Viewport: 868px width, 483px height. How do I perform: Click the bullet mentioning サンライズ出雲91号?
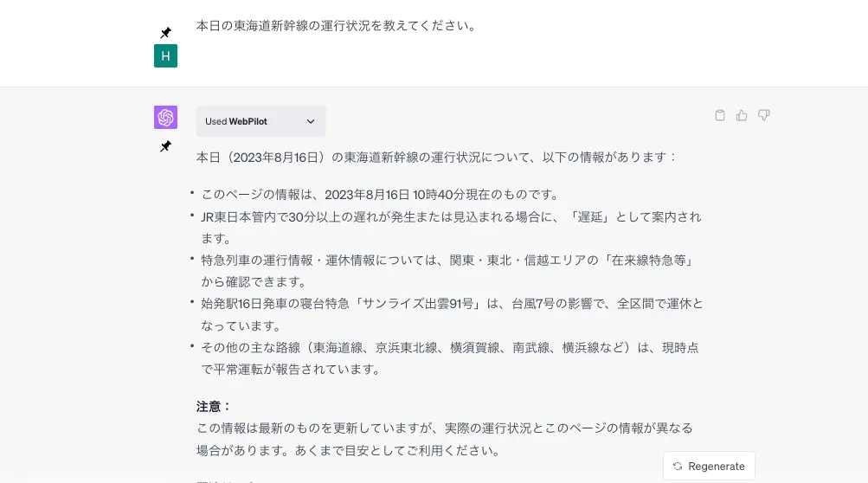(x=452, y=314)
